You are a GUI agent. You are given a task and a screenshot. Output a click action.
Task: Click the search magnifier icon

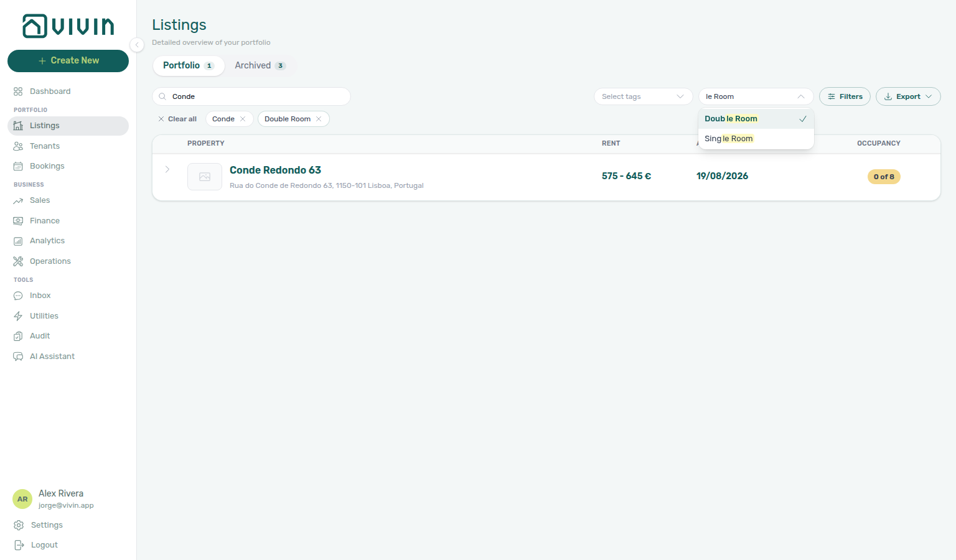(162, 96)
